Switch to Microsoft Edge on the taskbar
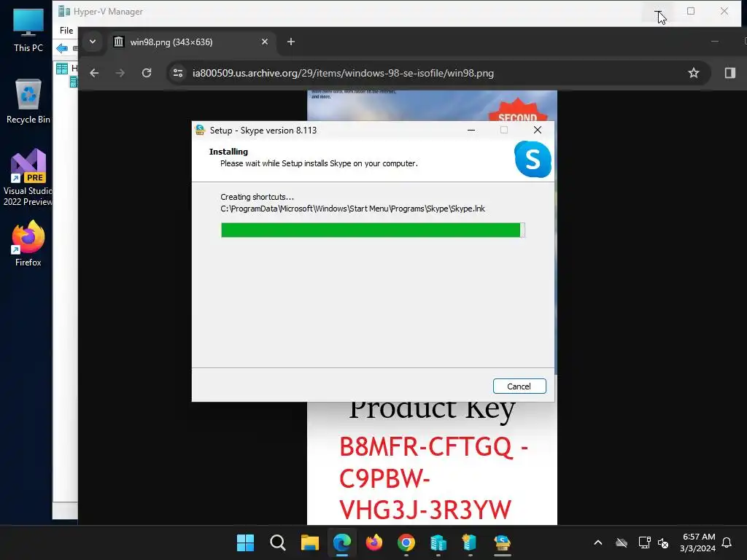The image size is (747, 560). [342, 542]
